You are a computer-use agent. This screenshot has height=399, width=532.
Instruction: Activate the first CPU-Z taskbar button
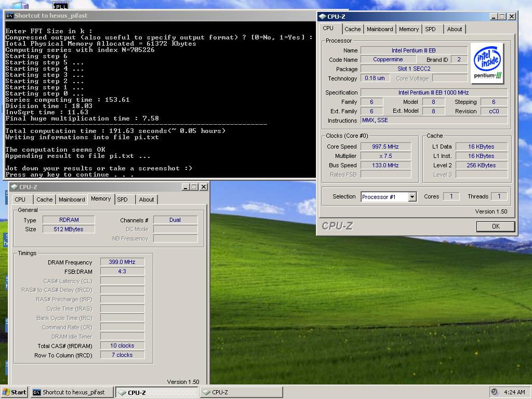156,393
